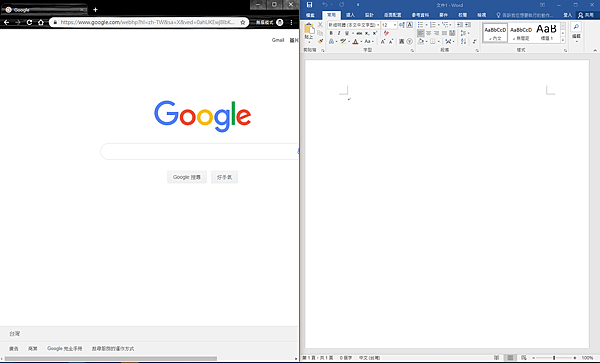Decrease font size with the shrink font icon
This screenshot has height=363, width=600.
coord(391,41)
